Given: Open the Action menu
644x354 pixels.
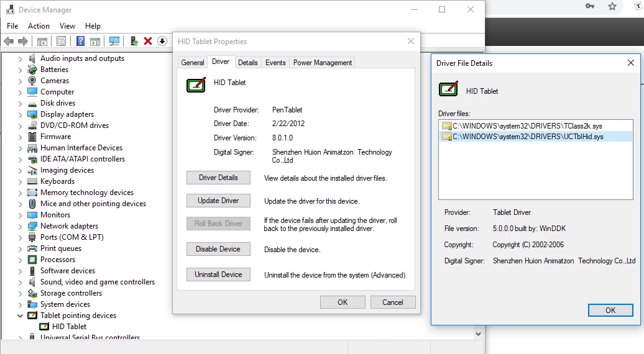Looking at the screenshot, I should (39, 26).
